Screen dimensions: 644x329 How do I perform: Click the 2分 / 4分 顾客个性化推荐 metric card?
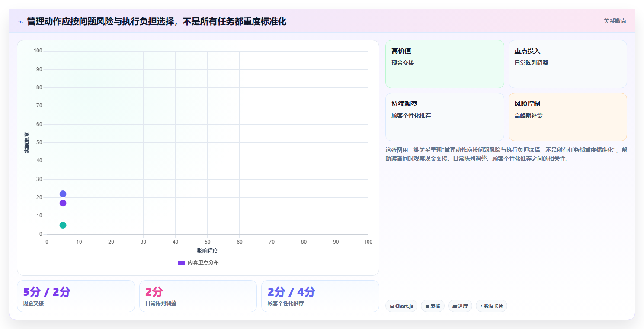[320, 296]
